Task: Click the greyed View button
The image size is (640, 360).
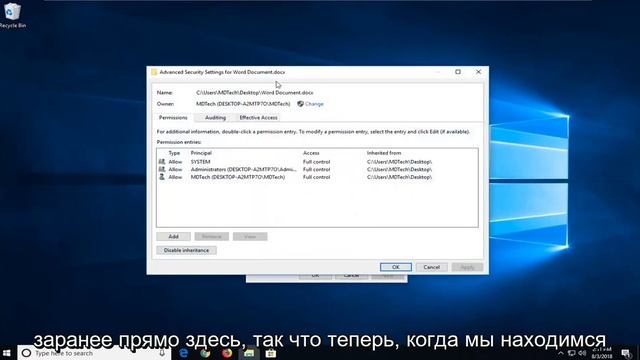Action: click(250, 237)
